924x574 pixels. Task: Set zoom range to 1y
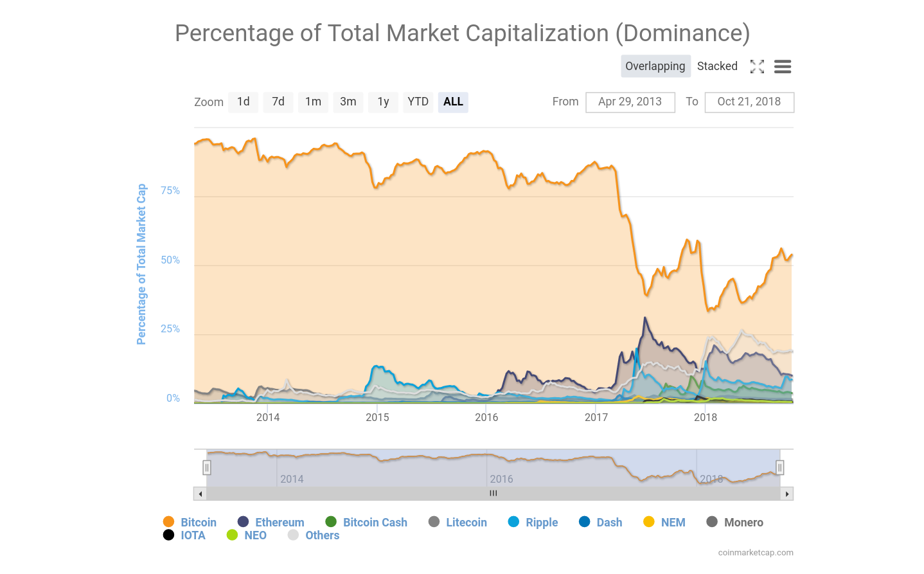click(x=383, y=102)
